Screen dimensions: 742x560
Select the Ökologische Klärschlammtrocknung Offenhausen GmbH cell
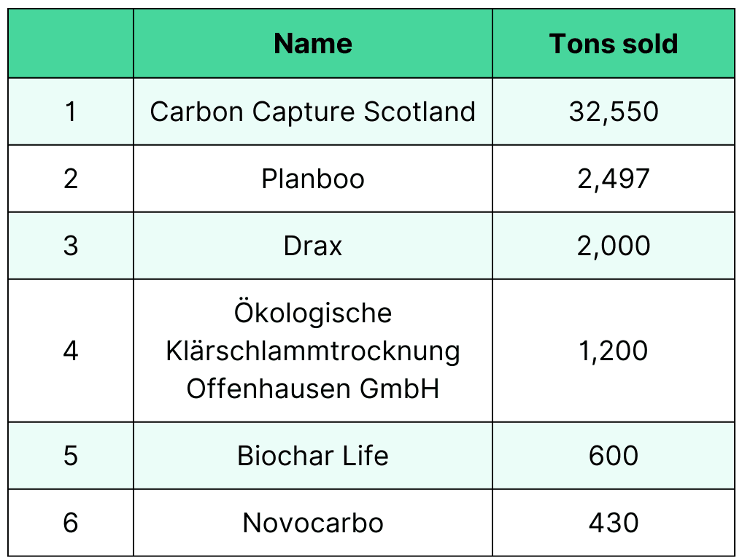[313, 351]
